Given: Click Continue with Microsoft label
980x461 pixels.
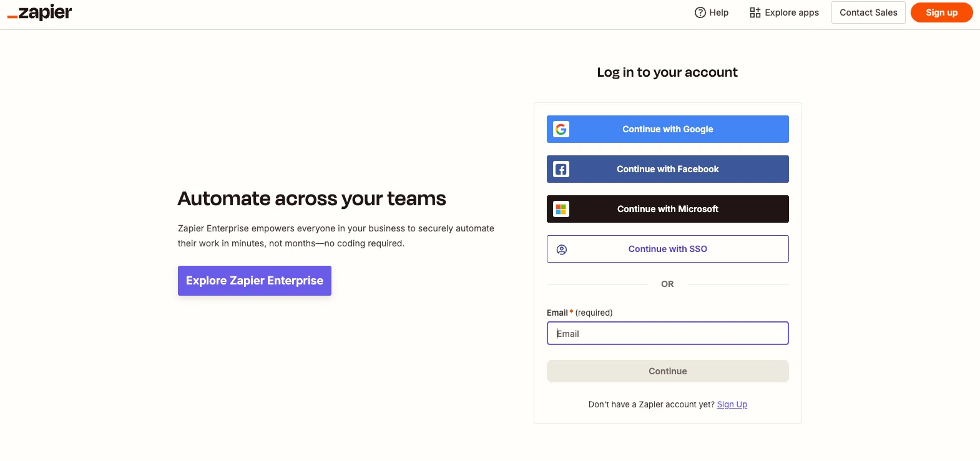Looking at the screenshot, I should pos(668,209).
